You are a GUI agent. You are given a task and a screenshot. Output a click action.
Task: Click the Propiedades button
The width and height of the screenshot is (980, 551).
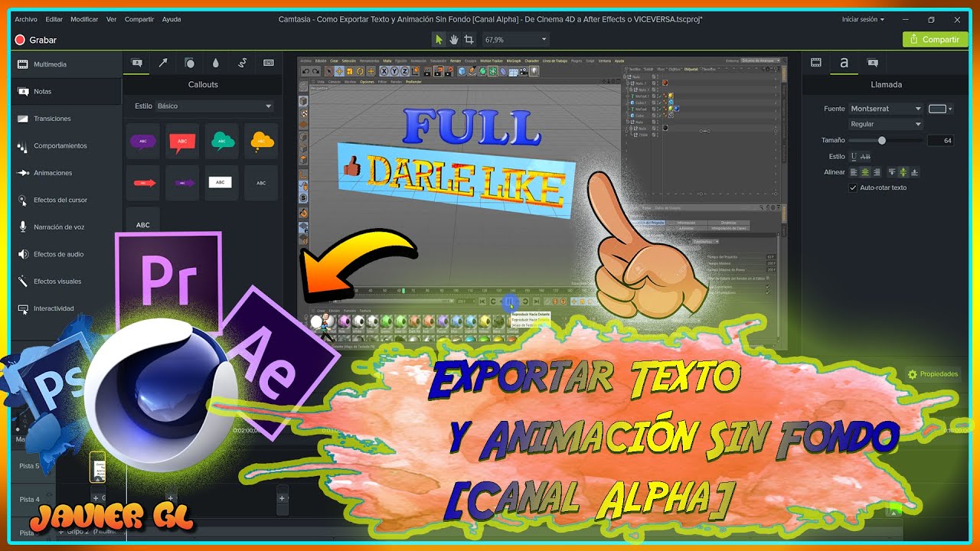tap(933, 374)
